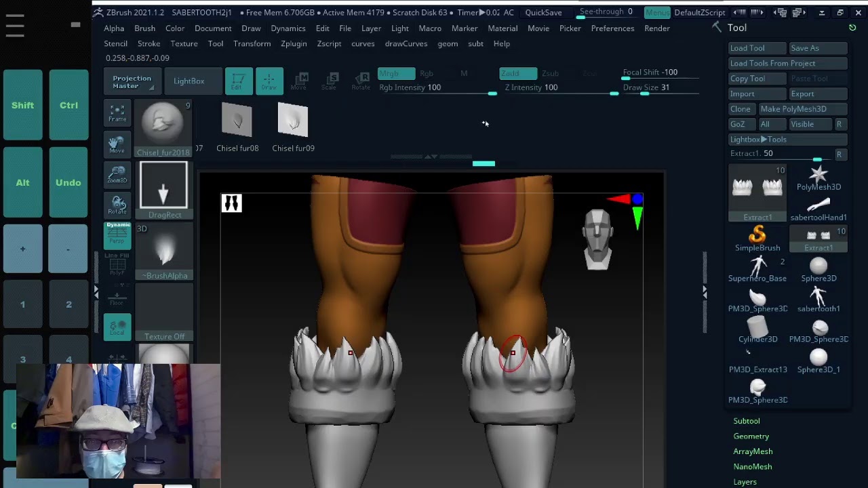Open the DragRect stroke selector
The height and width of the screenshot is (488, 868).
coord(163,190)
